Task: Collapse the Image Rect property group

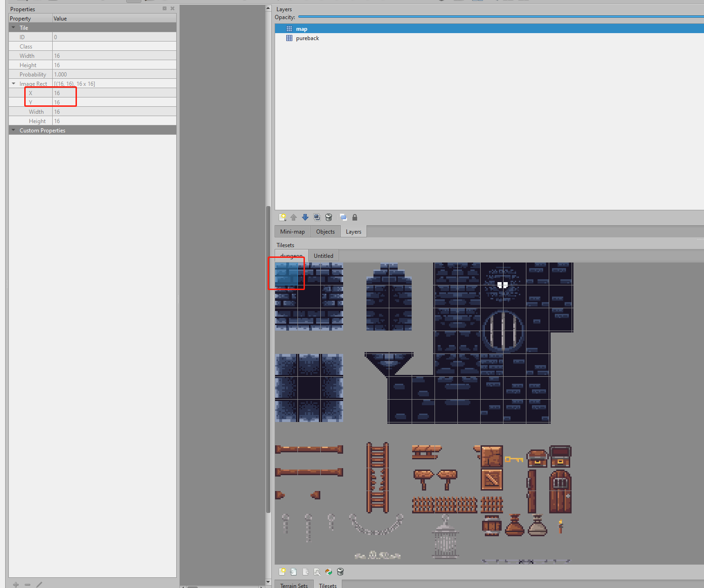Action: [13, 83]
